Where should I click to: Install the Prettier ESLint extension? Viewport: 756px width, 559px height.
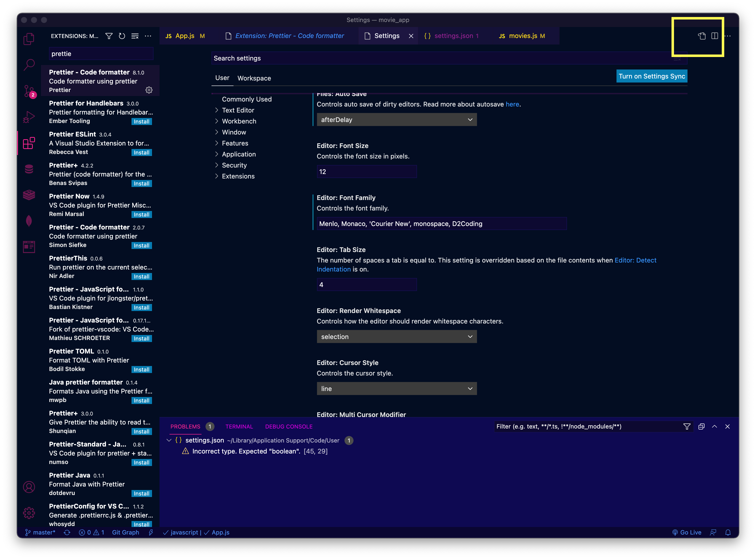[141, 152]
